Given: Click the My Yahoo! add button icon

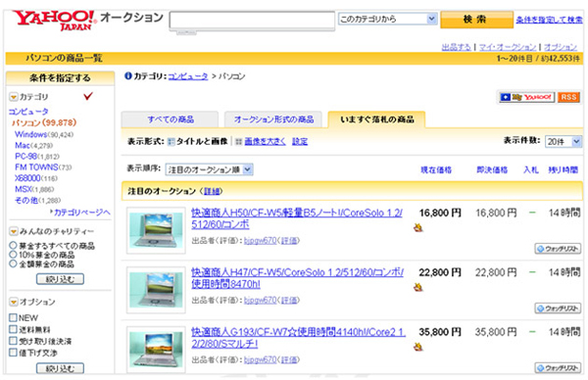Looking at the screenshot, I should tap(526, 97).
